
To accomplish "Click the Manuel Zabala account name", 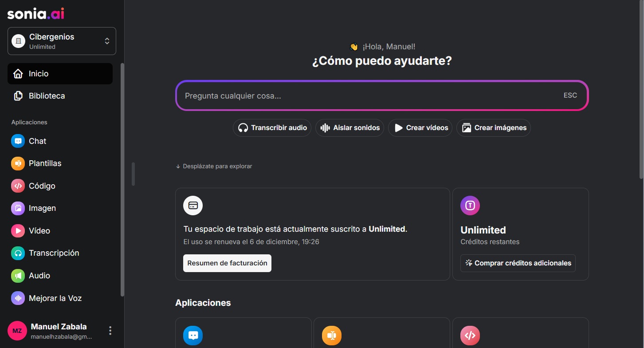I will [x=59, y=327].
